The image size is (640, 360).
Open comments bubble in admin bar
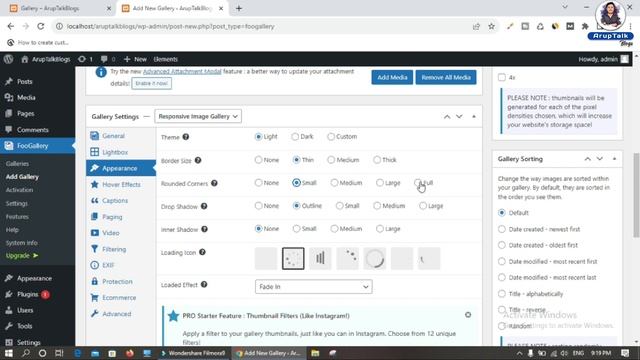(104, 59)
